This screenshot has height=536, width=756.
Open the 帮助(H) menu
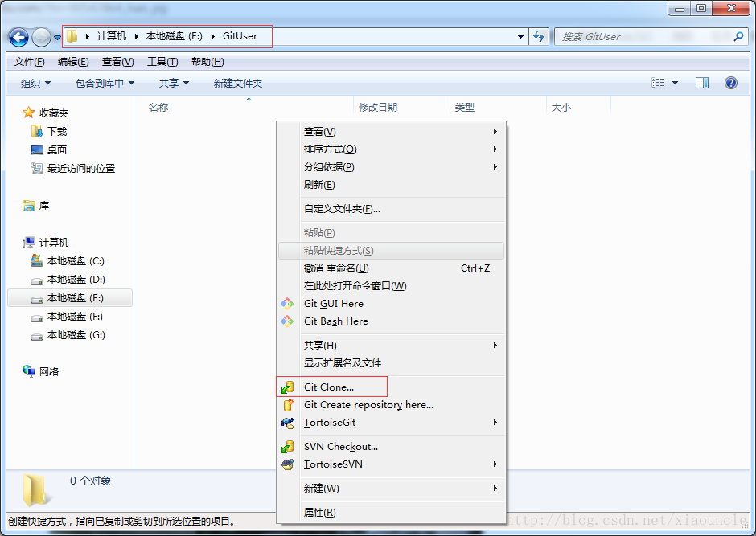207,62
